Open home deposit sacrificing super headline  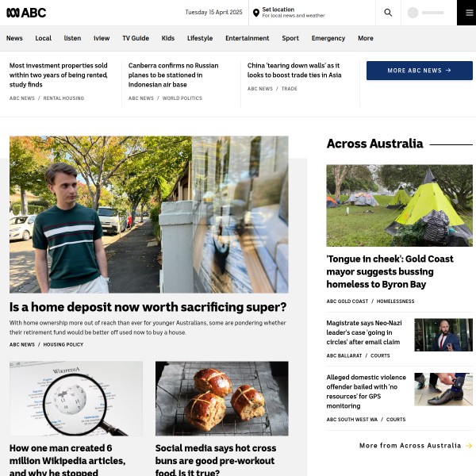pos(148,307)
